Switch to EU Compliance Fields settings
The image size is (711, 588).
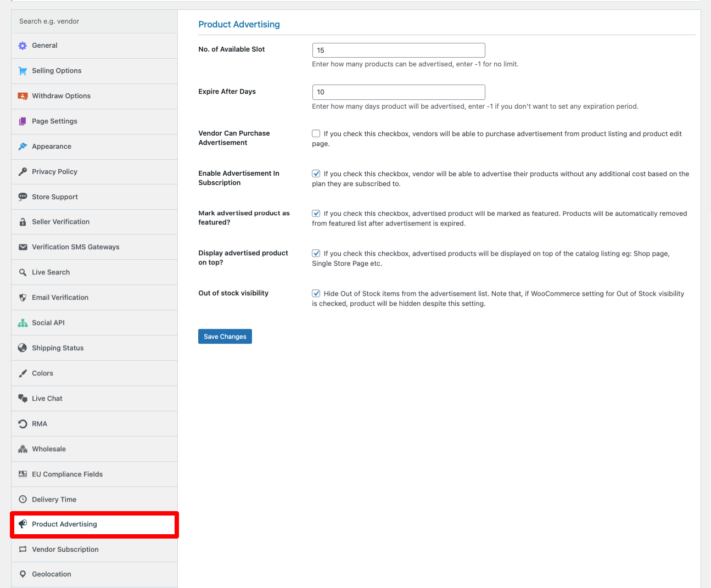click(x=67, y=474)
